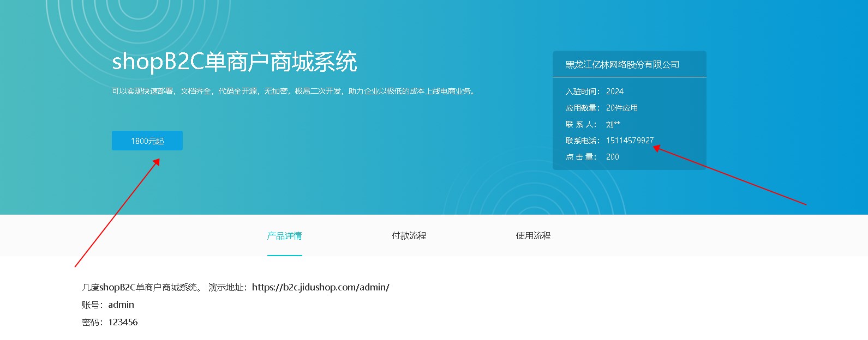Click the 1800元起 price button
Viewport: 868px width, 340px height.
click(147, 141)
